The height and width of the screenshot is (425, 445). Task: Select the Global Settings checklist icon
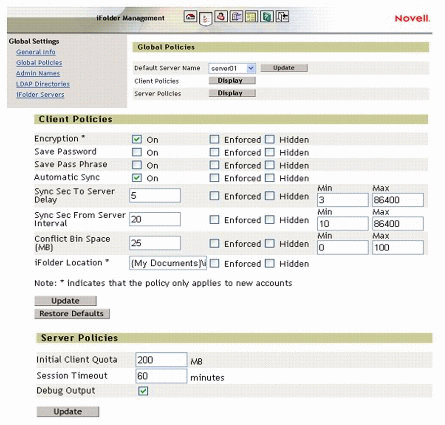tap(205, 18)
